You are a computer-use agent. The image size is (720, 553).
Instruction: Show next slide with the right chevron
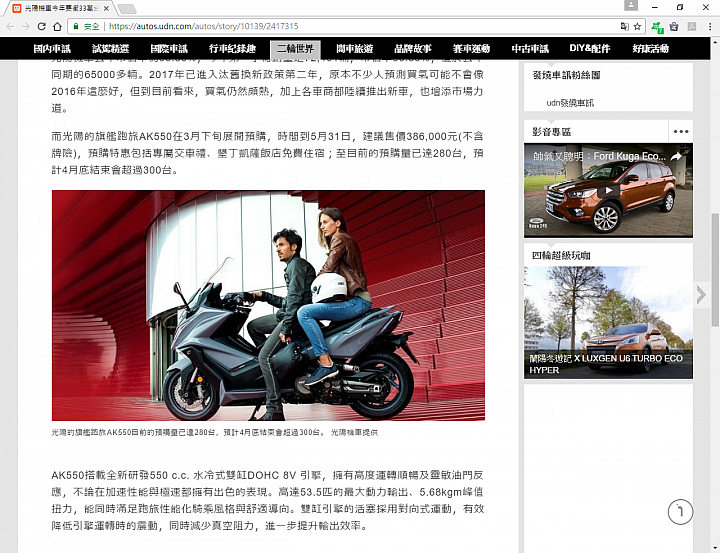click(x=701, y=295)
